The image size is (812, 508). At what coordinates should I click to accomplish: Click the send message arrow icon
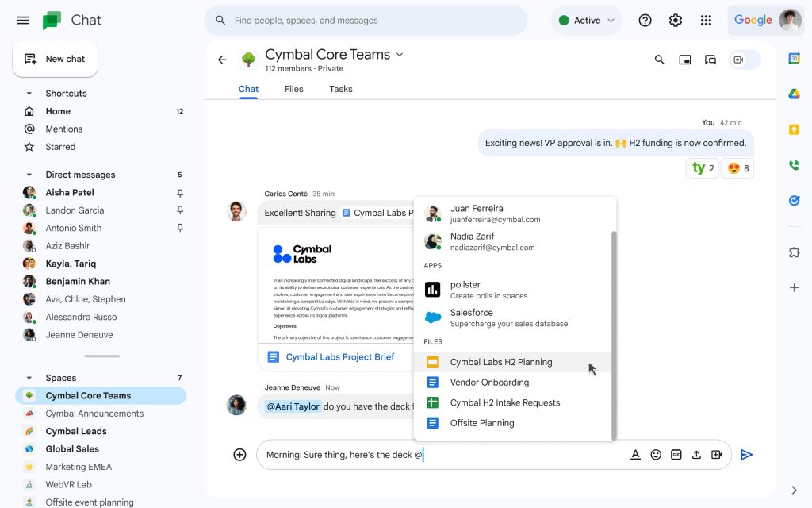click(x=745, y=455)
